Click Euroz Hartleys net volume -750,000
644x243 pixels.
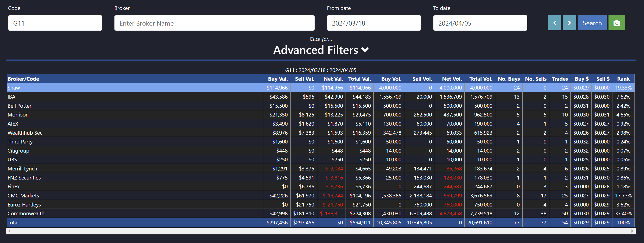(x=452, y=204)
